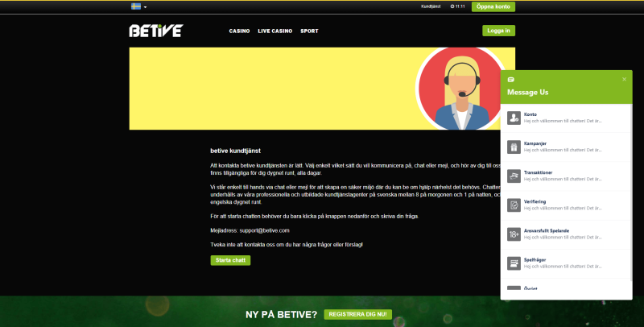Screen dimensions: 644x327
Task: Select the Ansvarsfullt Spelande chat topic
Action: pyautogui.click(x=566, y=234)
